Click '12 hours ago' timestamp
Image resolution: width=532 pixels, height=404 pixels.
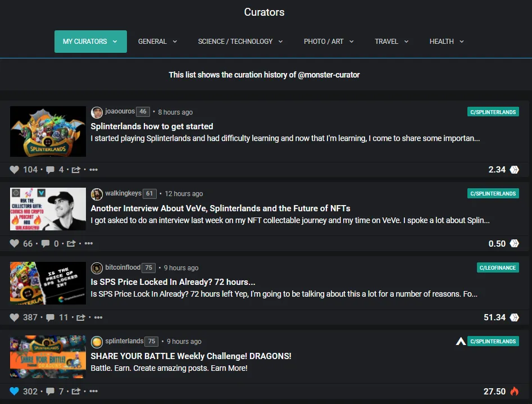184,193
